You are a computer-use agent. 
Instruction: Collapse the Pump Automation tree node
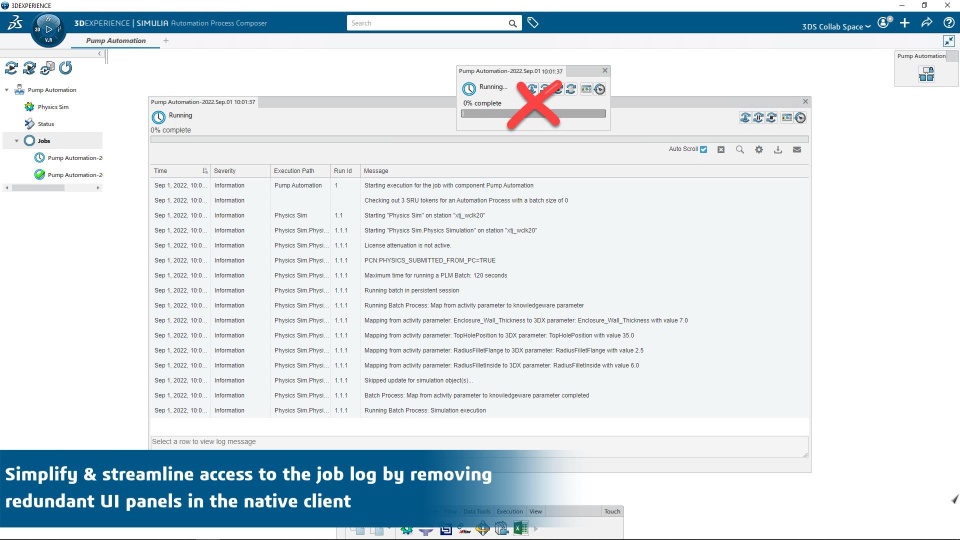(7, 90)
